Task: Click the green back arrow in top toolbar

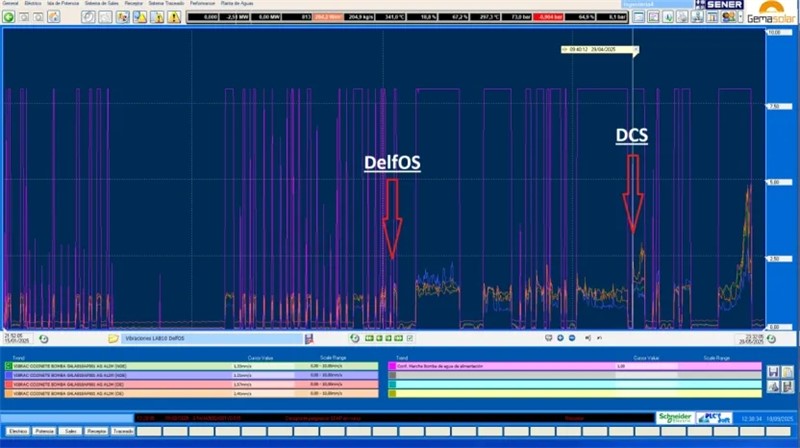Action: (9, 17)
